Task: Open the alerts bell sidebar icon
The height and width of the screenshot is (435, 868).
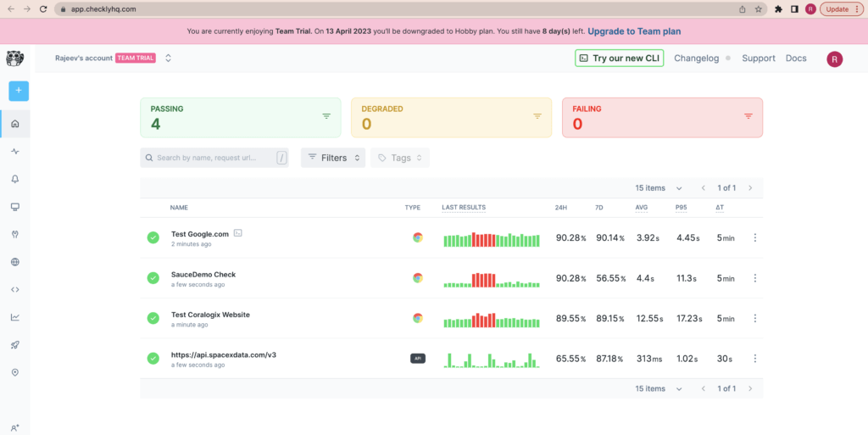Action: (15, 179)
